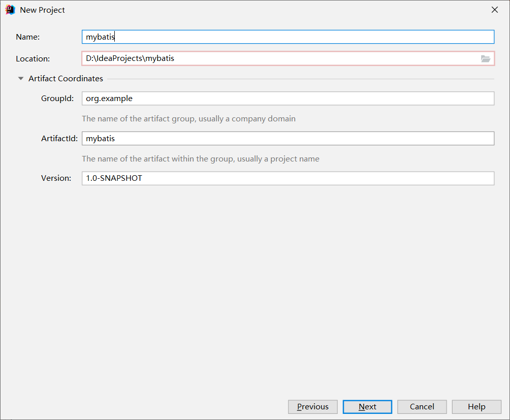510x420 pixels.
Task: Click the GroupId label
Action: [57, 98]
